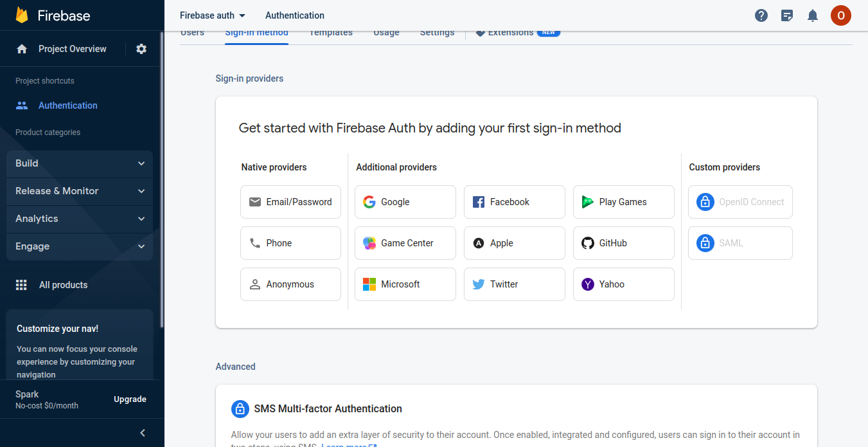Expand the Build category
Screen dimensions: 868x447
(x=80, y=163)
